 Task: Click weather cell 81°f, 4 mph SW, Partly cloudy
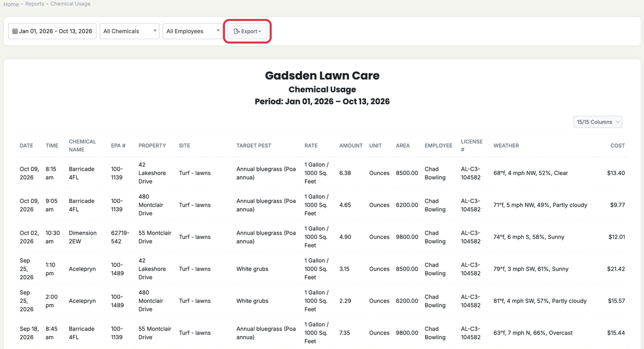[540, 301]
